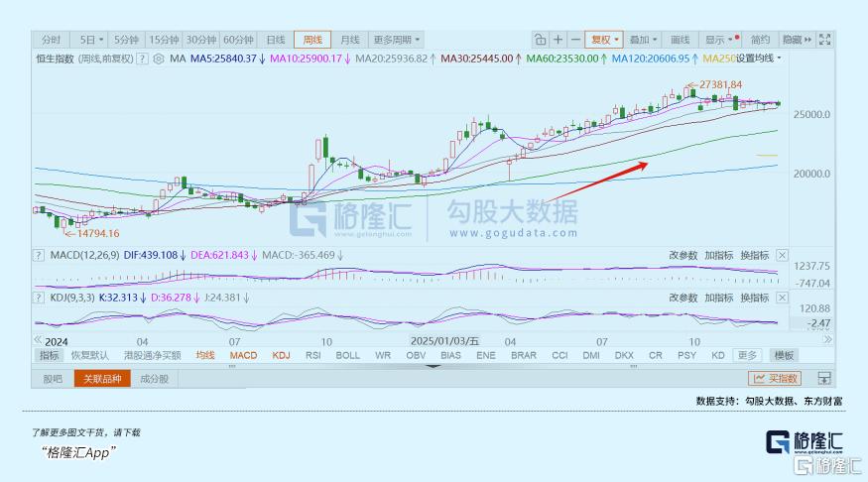Toggle the MACD indicator
The height and width of the screenshot is (482, 868).
tap(243, 355)
